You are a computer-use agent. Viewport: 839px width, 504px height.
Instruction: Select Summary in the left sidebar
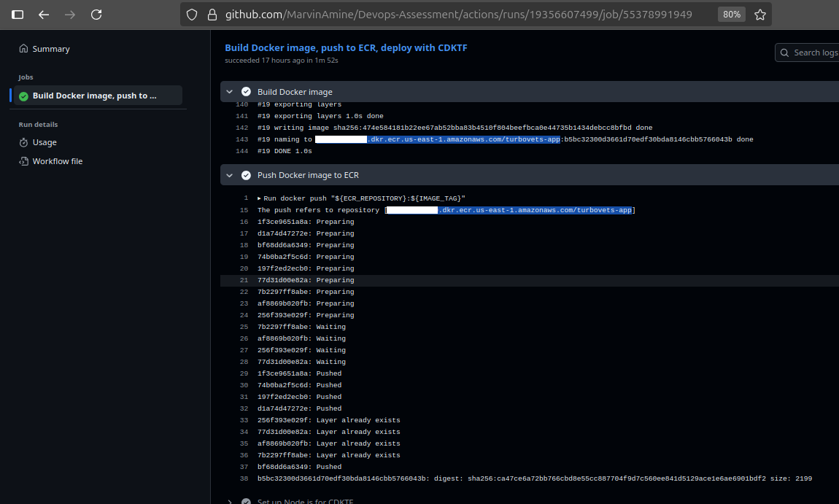[50, 48]
